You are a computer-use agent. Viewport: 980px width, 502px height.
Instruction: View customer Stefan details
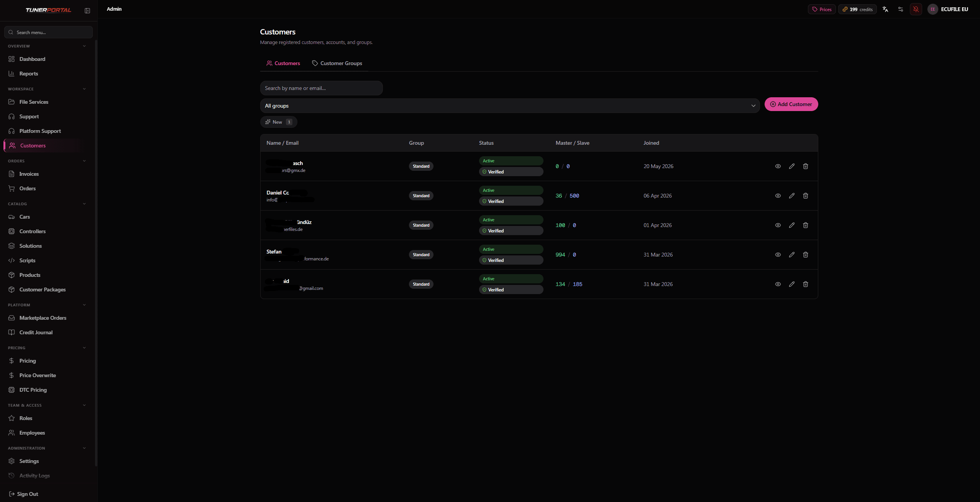click(778, 255)
